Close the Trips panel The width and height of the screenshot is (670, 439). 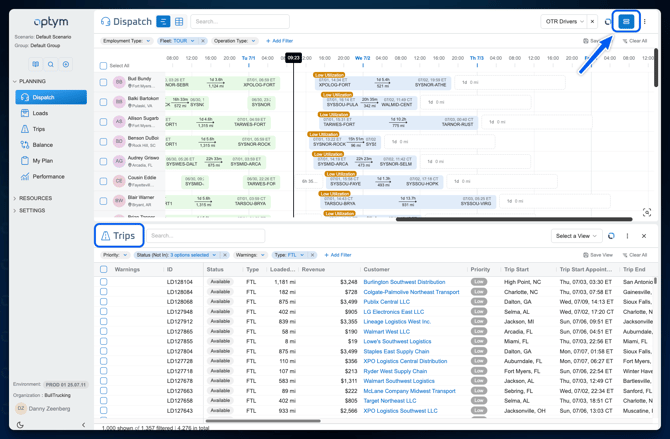tap(644, 236)
